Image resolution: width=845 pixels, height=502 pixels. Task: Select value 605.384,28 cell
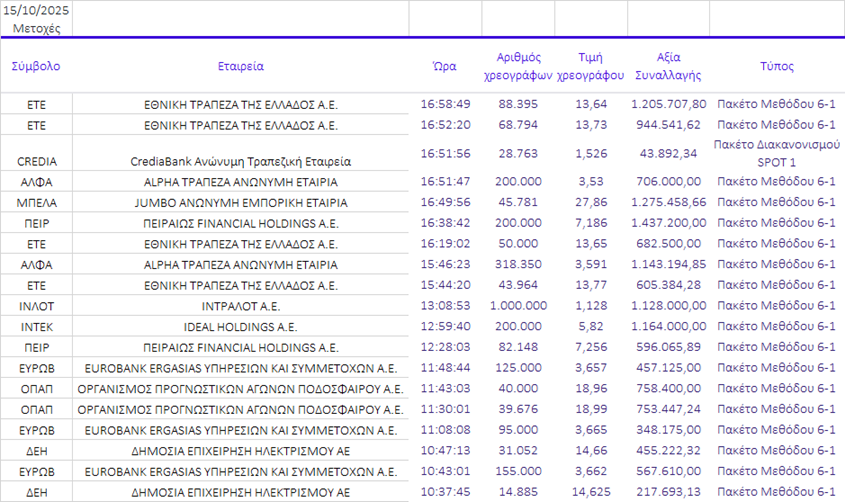tap(668, 284)
